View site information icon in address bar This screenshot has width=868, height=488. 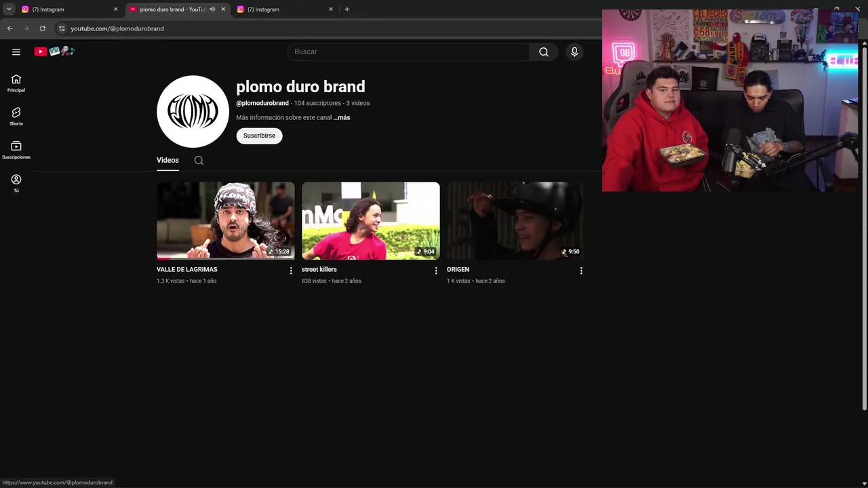pos(62,28)
